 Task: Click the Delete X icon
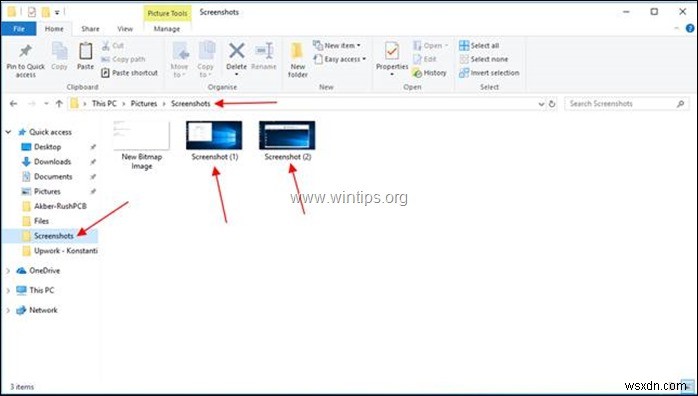tap(236, 51)
